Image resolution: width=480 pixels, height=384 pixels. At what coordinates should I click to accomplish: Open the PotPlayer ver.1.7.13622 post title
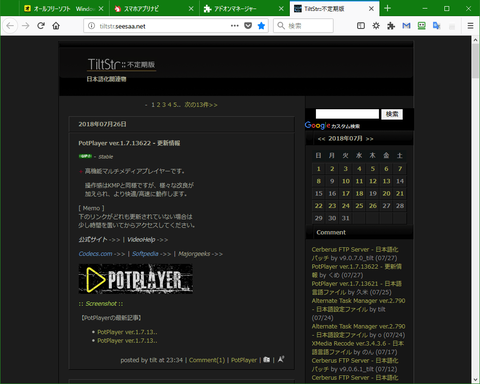point(129,143)
